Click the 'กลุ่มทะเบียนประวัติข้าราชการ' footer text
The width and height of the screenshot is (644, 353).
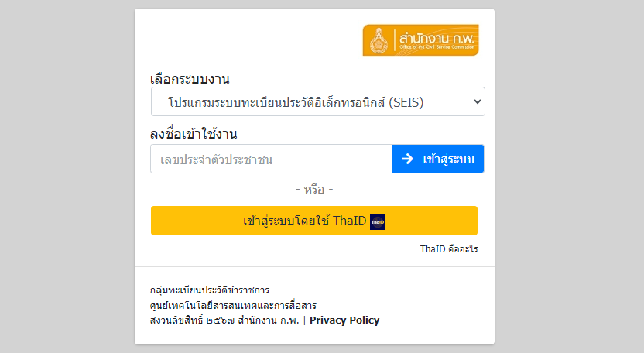click(210, 290)
